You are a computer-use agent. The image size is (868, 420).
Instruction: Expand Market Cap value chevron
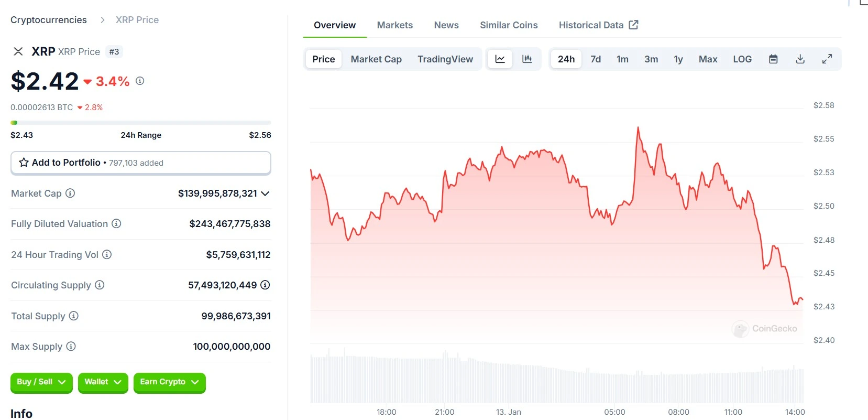[265, 193]
